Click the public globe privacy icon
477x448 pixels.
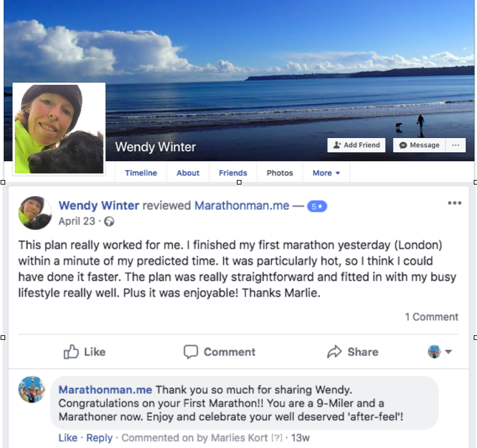pyautogui.click(x=109, y=221)
